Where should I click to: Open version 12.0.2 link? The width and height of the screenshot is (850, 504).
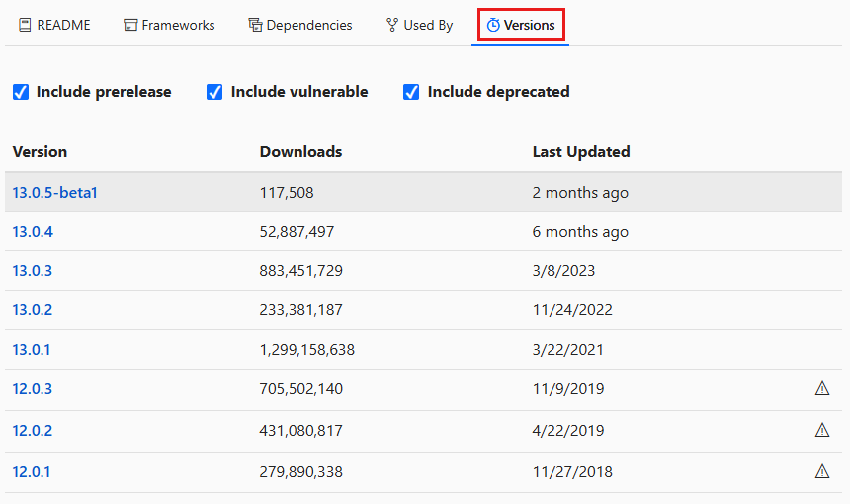[x=33, y=431]
